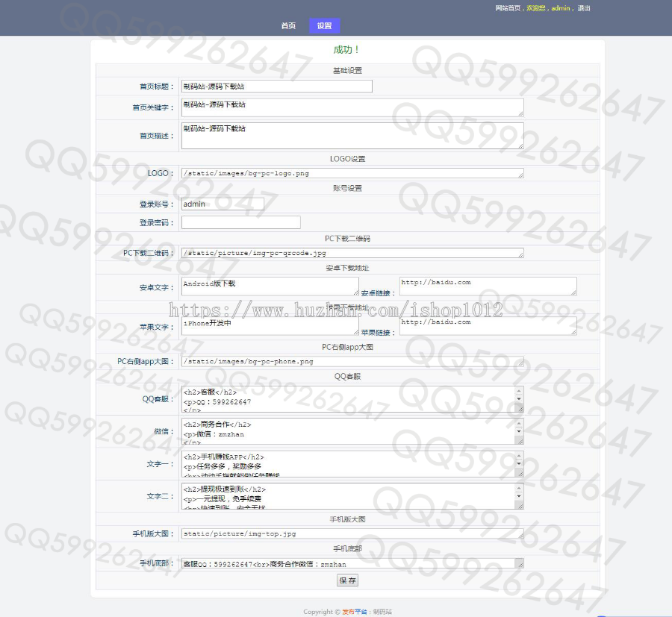The image size is (672, 617).
Task: Edit the 首页描述 textarea
Action: (352, 136)
